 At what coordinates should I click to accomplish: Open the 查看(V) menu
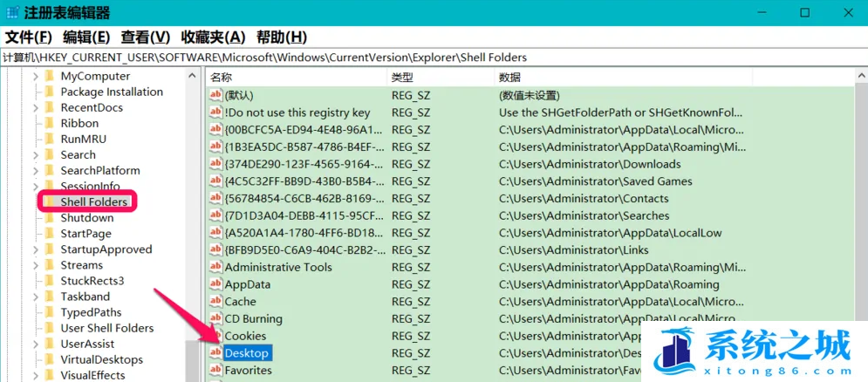[x=146, y=38]
